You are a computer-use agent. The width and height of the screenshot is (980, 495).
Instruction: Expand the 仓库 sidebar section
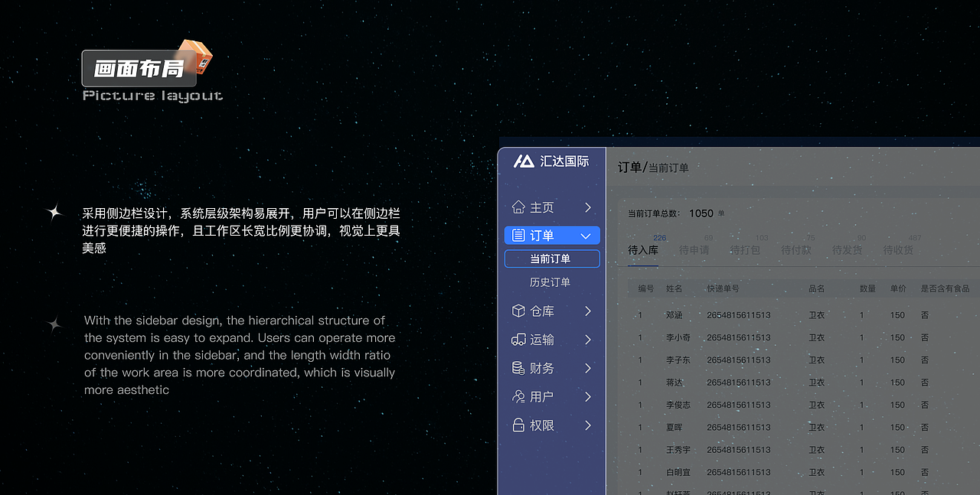(588, 311)
